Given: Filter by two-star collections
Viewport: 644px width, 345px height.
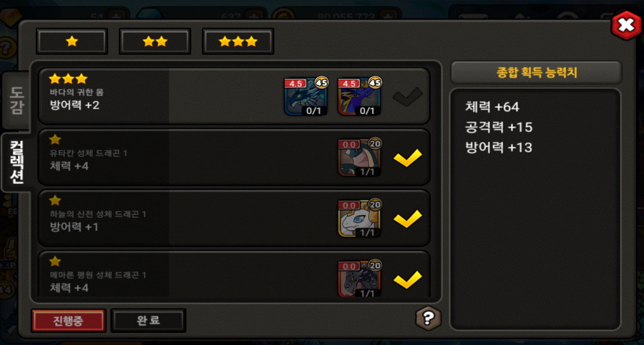Looking at the screenshot, I should point(155,41).
